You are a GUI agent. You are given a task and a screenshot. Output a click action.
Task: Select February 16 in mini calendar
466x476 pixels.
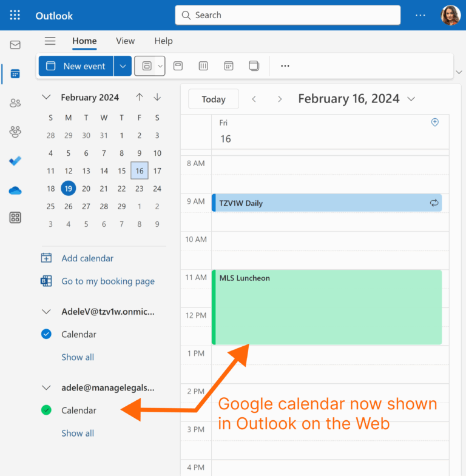[x=140, y=170]
